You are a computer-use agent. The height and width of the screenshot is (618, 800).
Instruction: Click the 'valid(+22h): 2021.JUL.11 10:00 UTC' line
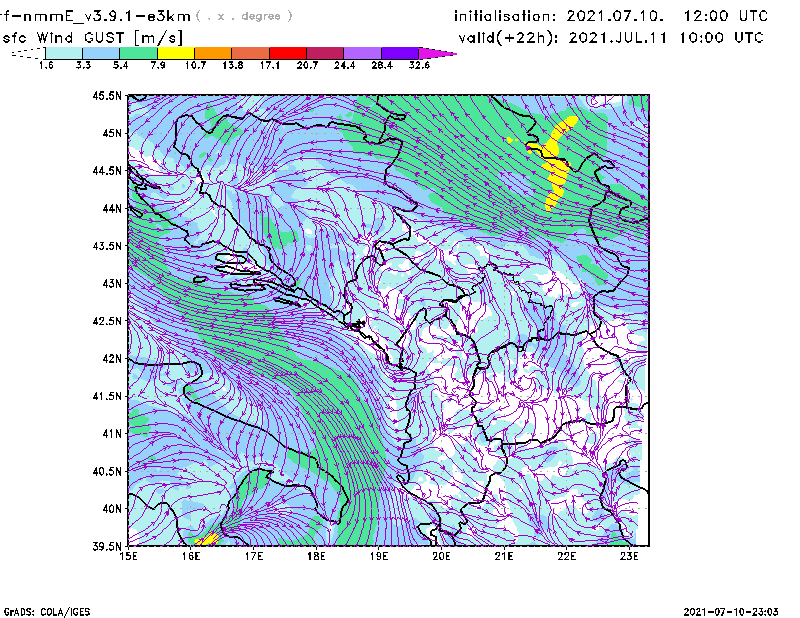[x=611, y=38]
